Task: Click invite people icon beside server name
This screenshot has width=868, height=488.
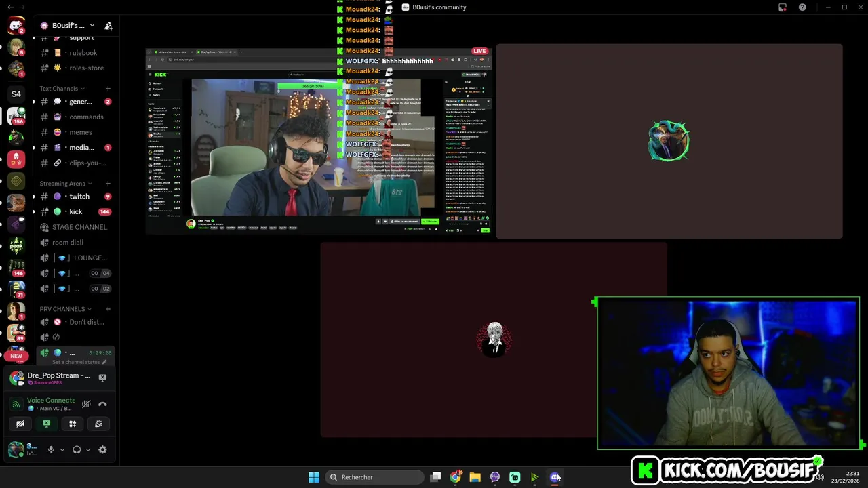Action: (x=108, y=26)
